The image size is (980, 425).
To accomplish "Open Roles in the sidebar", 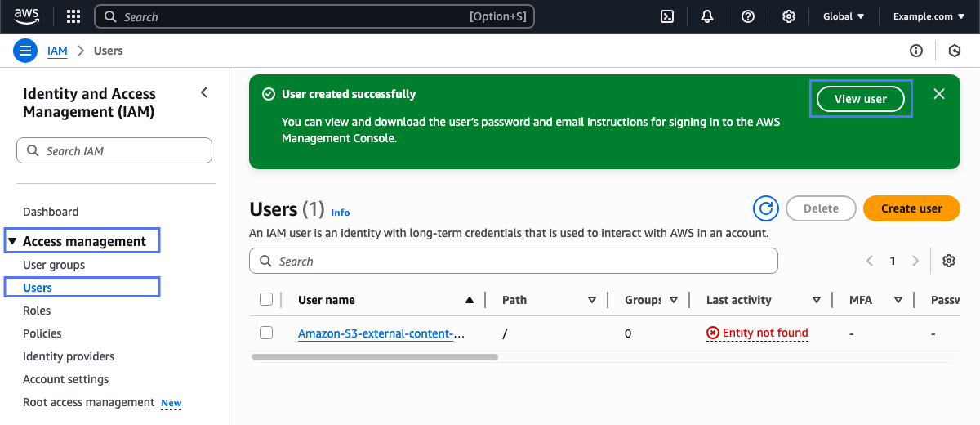I will pyautogui.click(x=37, y=311).
